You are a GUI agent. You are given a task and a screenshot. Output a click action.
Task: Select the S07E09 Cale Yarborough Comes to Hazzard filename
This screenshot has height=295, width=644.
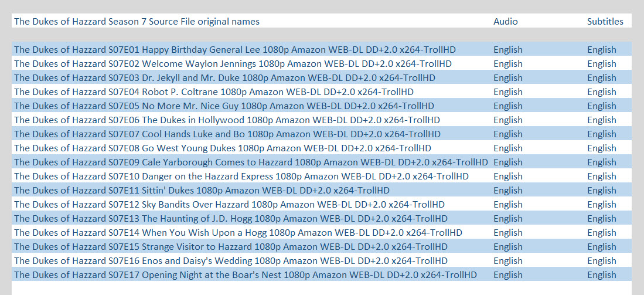click(x=251, y=162)
